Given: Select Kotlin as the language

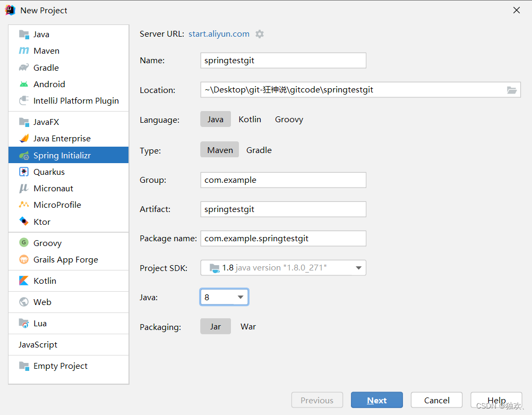Looking at the screenshot, I should [250, 119].
